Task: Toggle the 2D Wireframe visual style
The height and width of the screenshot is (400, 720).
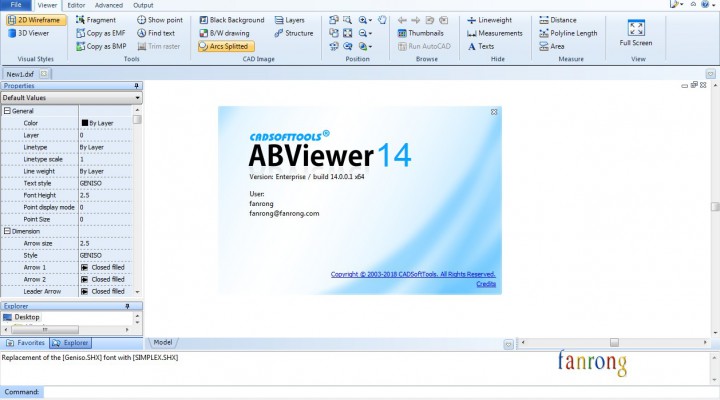Action: point(36,20)
